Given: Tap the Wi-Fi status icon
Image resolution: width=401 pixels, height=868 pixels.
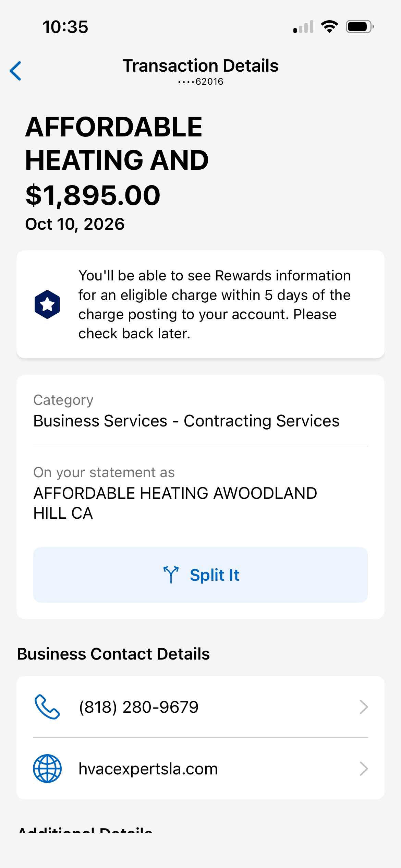Looking at the screenshot, I should click(x=329, y=27).
